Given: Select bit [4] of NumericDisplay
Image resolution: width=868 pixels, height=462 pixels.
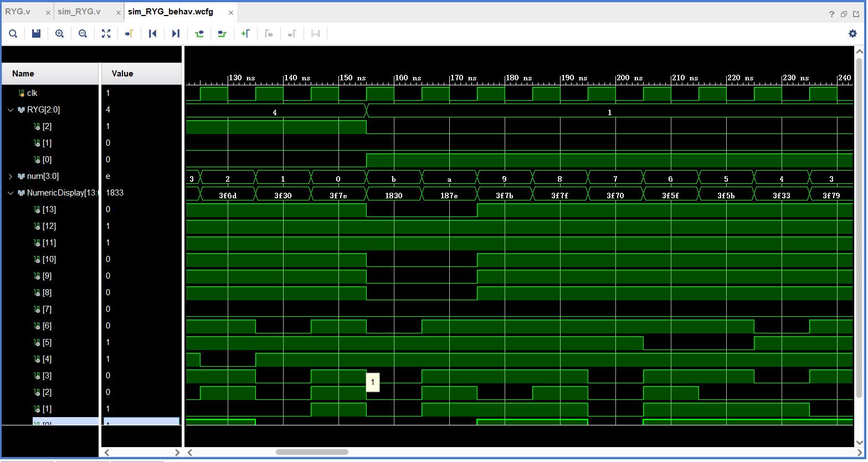Looking at the screenshot, I should (47, 359).
